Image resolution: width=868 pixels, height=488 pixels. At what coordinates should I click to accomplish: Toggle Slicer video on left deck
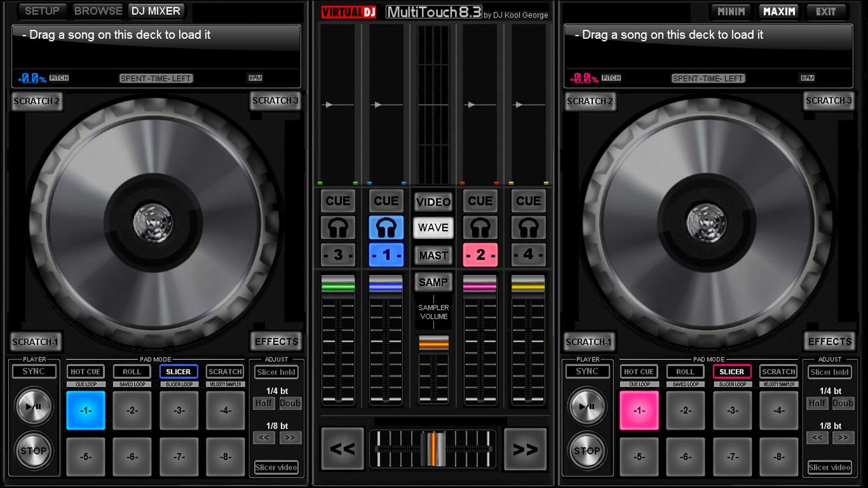coord(276,467)
